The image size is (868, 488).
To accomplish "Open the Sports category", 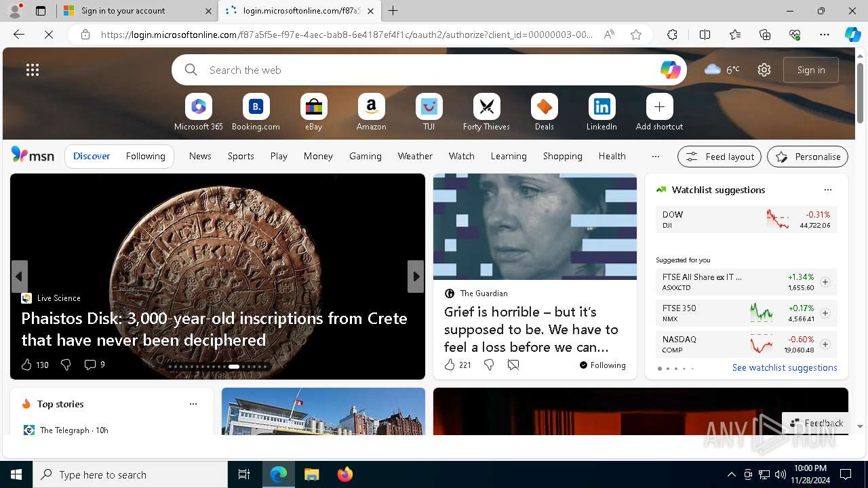I will pyautogui.click(x=241, y=156).
